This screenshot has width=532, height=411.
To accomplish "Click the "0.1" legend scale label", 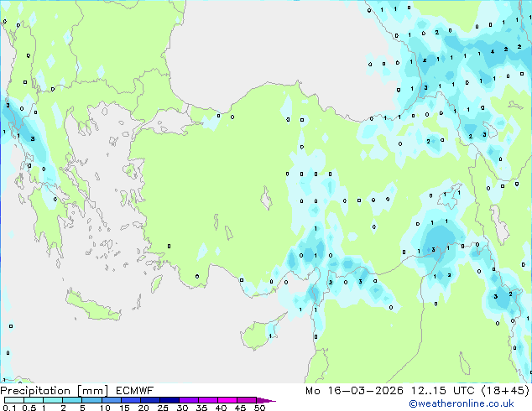I will pyautogui.click(x=9, y=408).
